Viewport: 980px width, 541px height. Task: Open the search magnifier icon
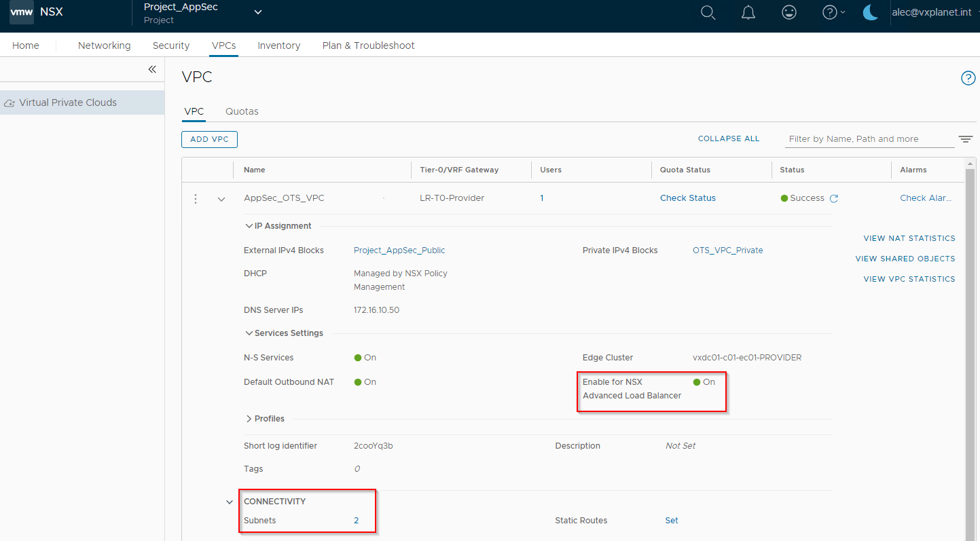[x=708, y=13]
